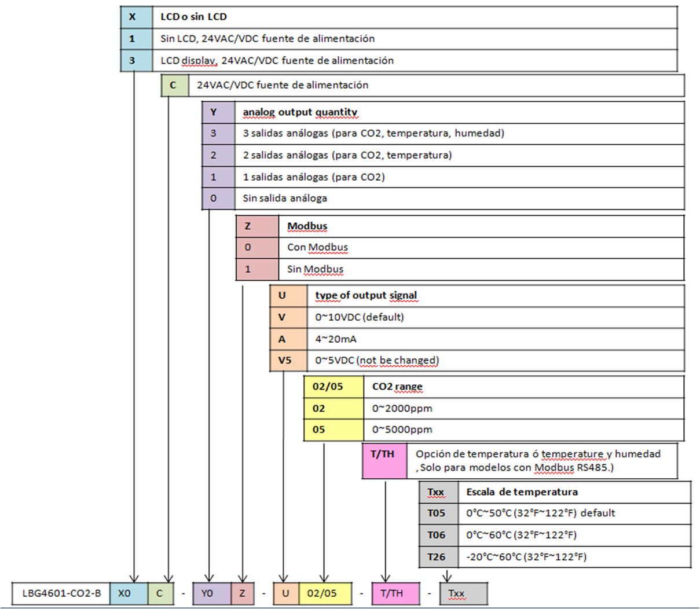Select the '0~5000ppm' text
Image resolution: width=700 pixels, height=609 pixels.
click(402, 430)
